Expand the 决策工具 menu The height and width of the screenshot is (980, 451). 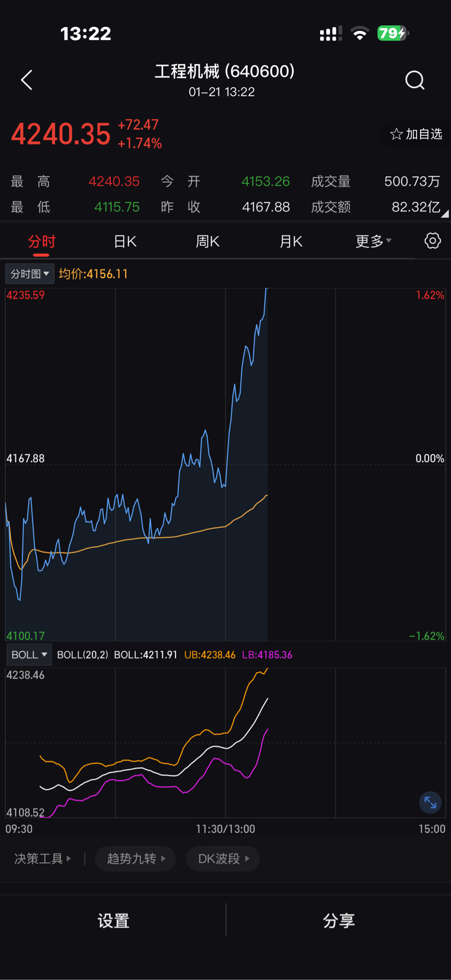[42, 859]
